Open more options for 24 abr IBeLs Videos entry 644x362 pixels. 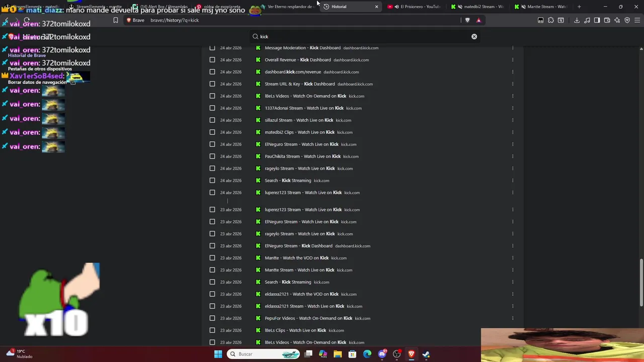click(x=512, y=96)
